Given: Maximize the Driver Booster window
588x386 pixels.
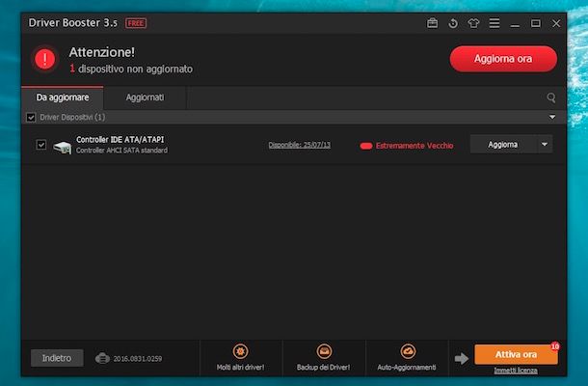Looking at the screenshot, I should (536, 23).
